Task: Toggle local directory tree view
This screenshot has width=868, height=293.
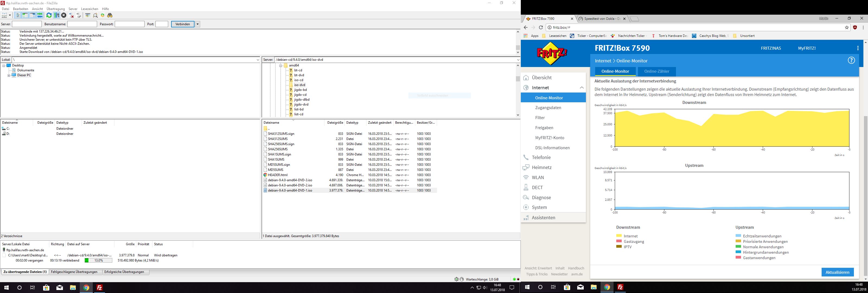Action: click(x=25, y=15)
